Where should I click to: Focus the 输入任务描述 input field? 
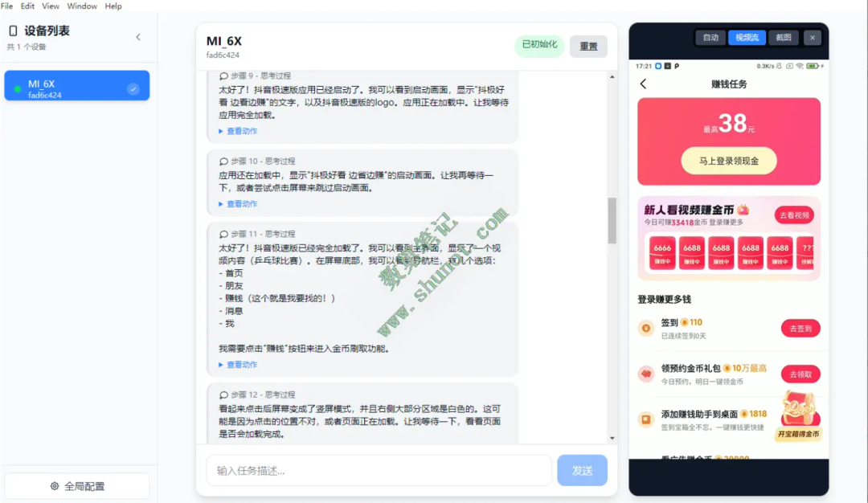(x=379, y=470)
